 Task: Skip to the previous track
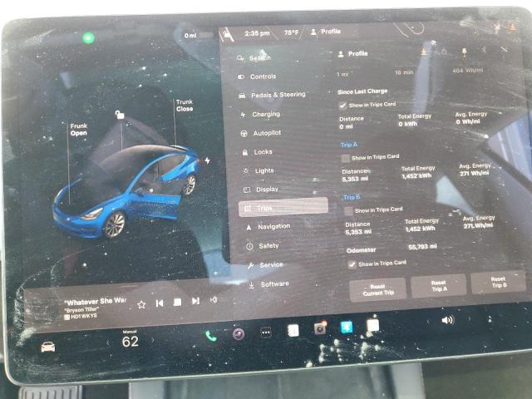pyautogui.click(x=160, y=303)
